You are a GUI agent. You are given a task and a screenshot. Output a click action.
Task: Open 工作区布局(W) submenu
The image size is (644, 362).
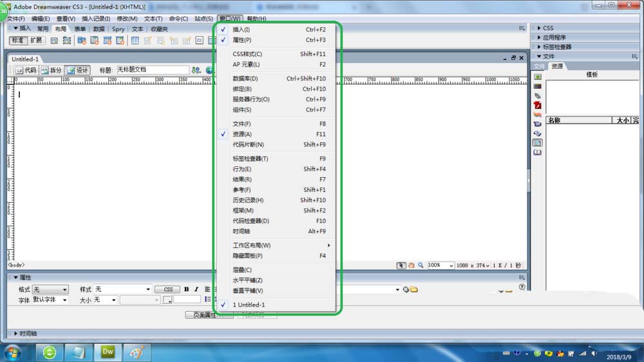tap(276, 245)
